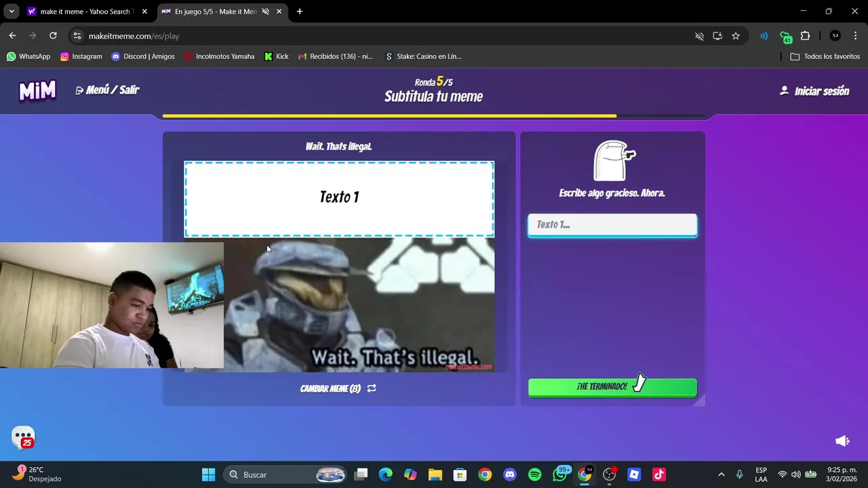This screenshot has height=488, width=868.
Task: Click the Texto 1 caption box on meme
Action: click(339, 199)
